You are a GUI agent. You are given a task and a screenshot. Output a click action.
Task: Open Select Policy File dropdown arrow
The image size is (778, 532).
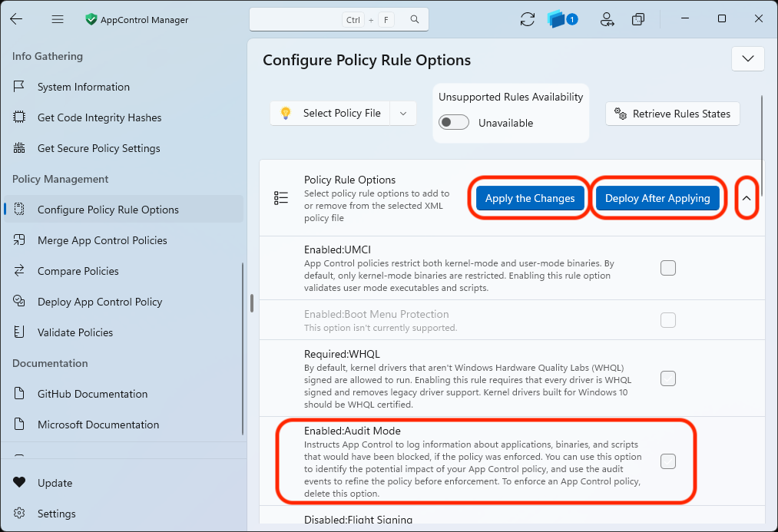click(x=403, y=113)
